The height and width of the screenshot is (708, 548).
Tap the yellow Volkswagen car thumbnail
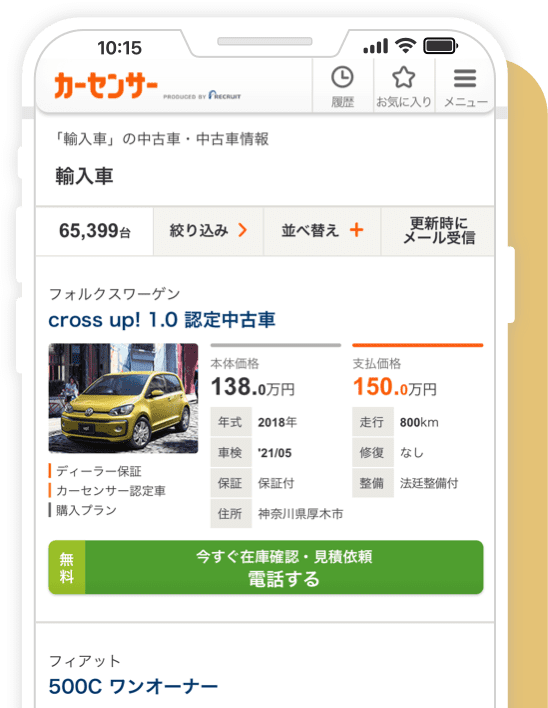123,398
